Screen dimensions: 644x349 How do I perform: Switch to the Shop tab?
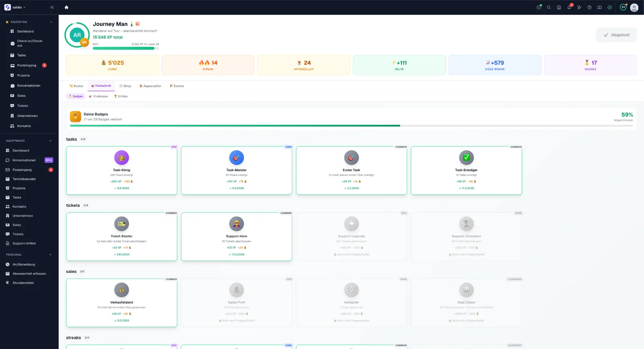tap(125, 86)
